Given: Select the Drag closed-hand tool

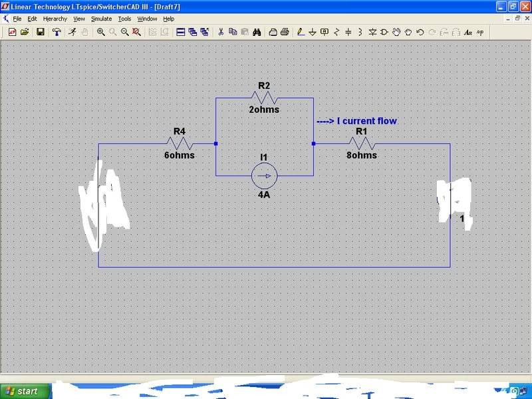Looking at the screenshot, I should pyautogui.click(x=408, y=32).
